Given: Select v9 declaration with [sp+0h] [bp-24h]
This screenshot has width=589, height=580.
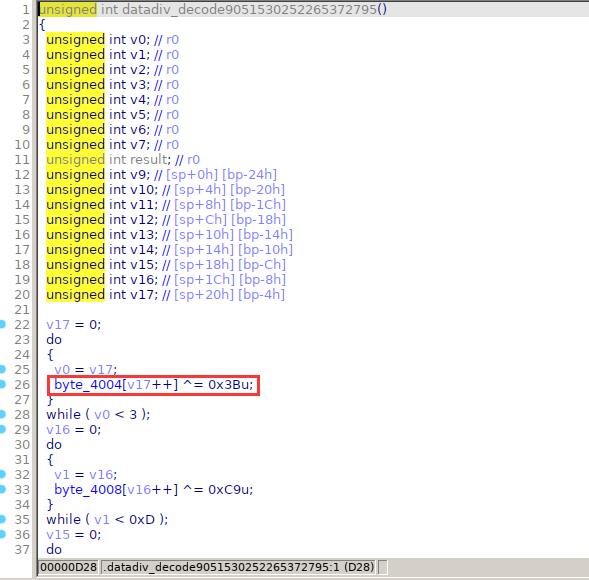Looking at the screenshot, I should [x=162, y=175].
